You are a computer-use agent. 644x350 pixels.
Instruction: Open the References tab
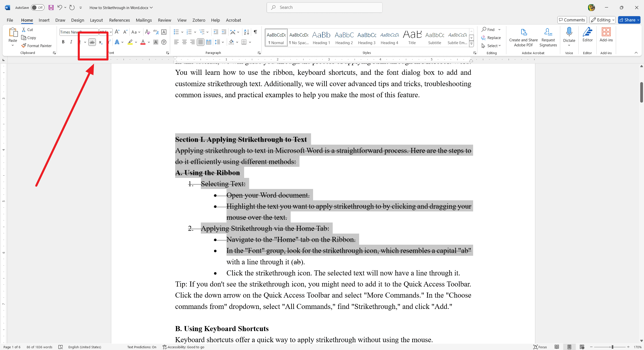[x=119, y=20]
